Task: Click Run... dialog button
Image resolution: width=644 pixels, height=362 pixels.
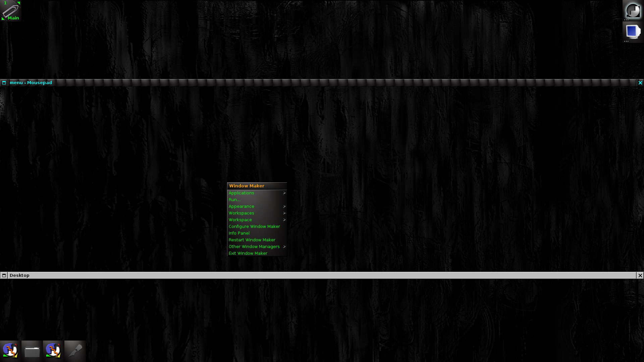Action: point(235,199)
